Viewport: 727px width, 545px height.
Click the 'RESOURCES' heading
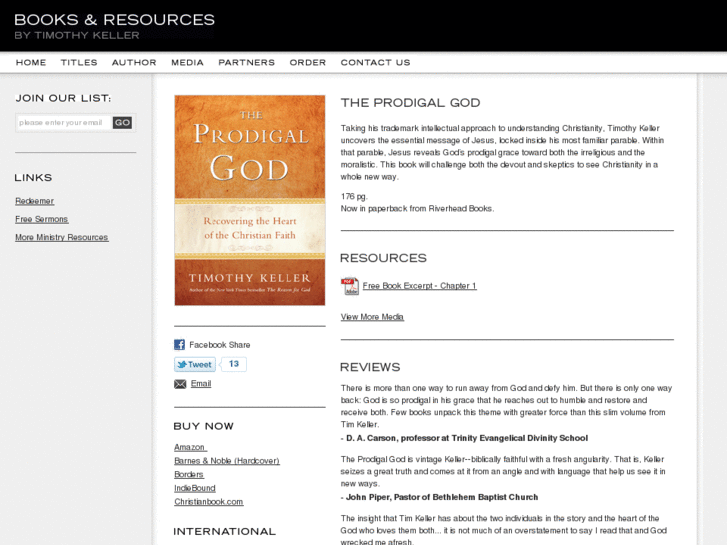coord(383,258)
